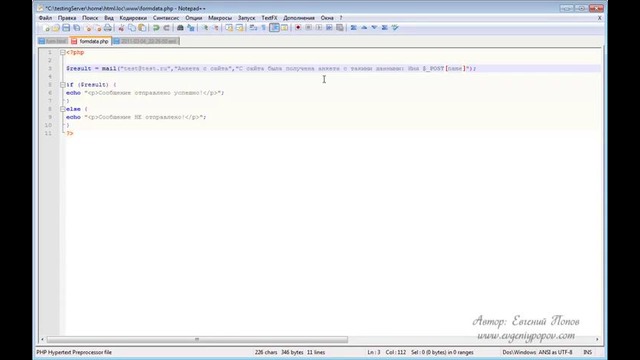The width and height of the screenshot is (640, 360).
Task: Open the Кодировки menu
Action: tap(133, 18)
